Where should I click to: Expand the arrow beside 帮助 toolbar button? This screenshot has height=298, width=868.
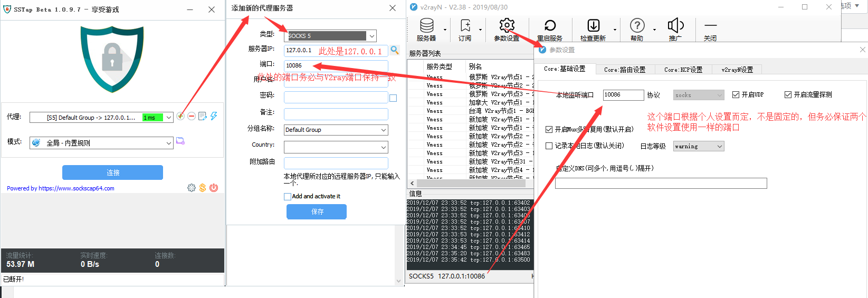point(654,30)
